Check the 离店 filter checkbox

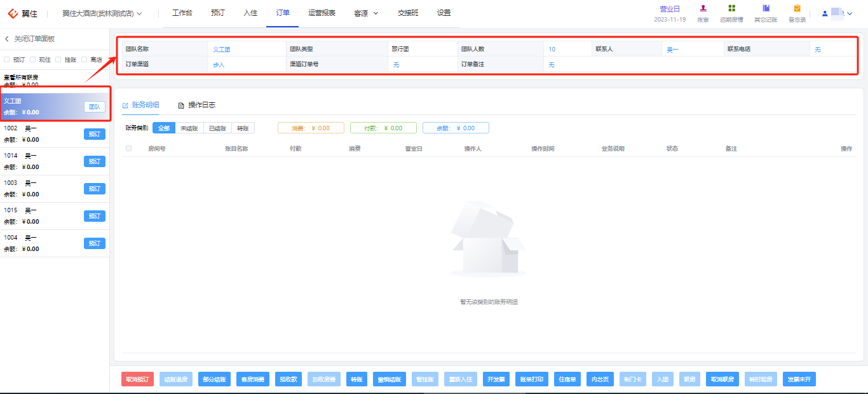pos(85,59)
